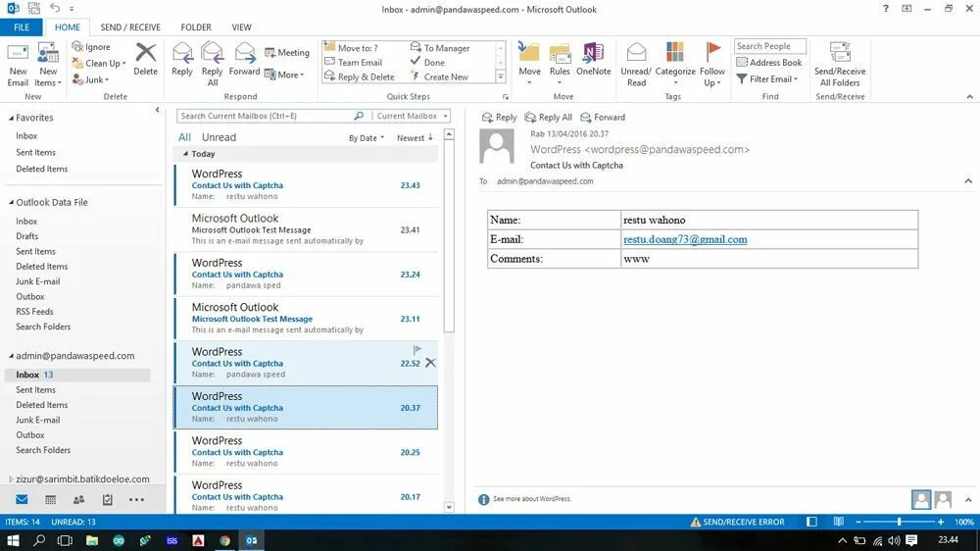Open the Categorize color menu
980x551 pixels.
(x=675, y=65)
